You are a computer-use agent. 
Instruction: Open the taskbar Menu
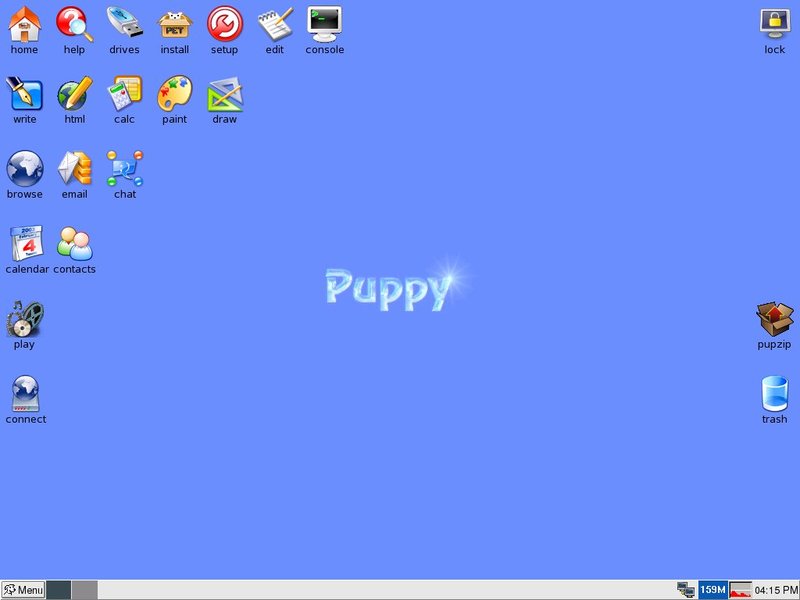(25, 589)
